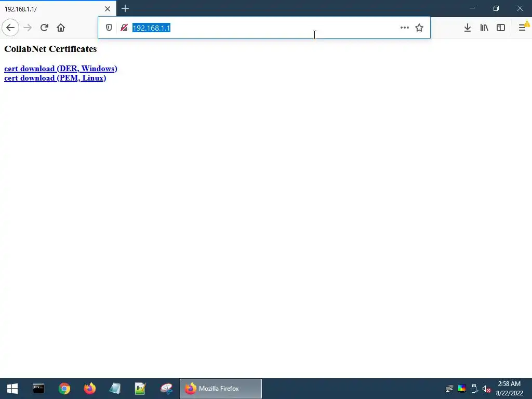Open the muted volume tray icon
The image size is (532, 399).
click(x=486, y=389)
